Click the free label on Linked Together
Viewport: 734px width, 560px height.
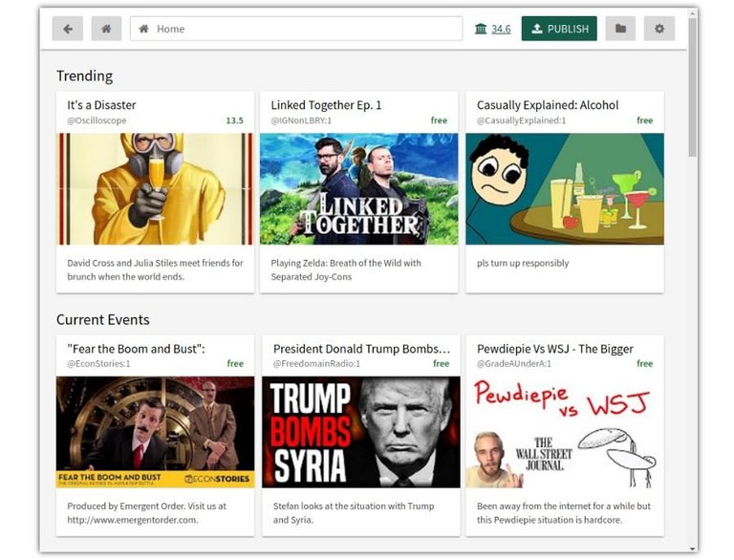pyautogui.click(x=439, y=120)
